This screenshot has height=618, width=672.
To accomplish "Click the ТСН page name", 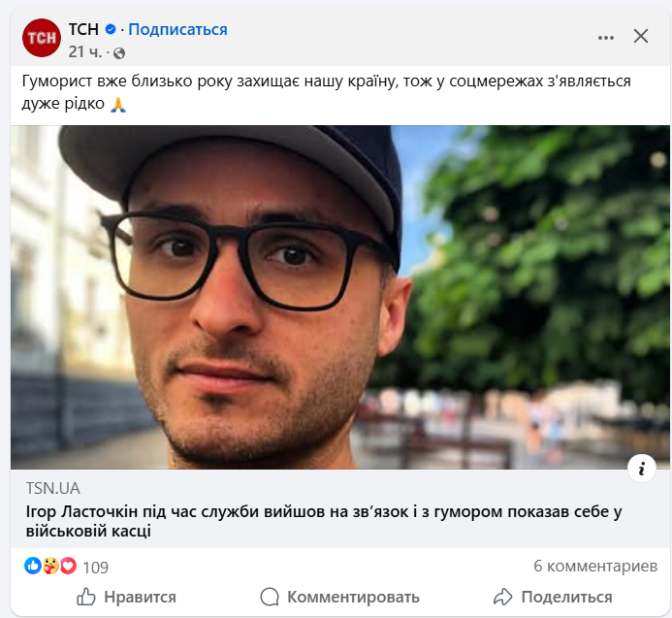I will (83, 29).
